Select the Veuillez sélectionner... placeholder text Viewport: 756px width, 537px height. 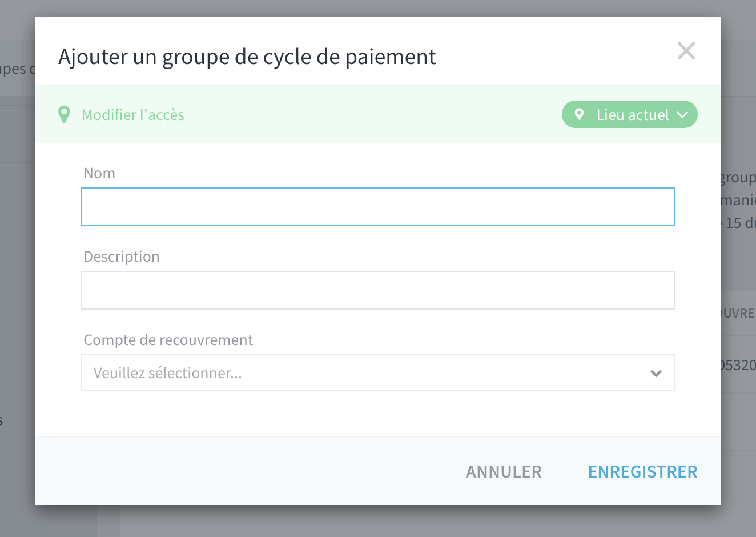tap(168, 373)
